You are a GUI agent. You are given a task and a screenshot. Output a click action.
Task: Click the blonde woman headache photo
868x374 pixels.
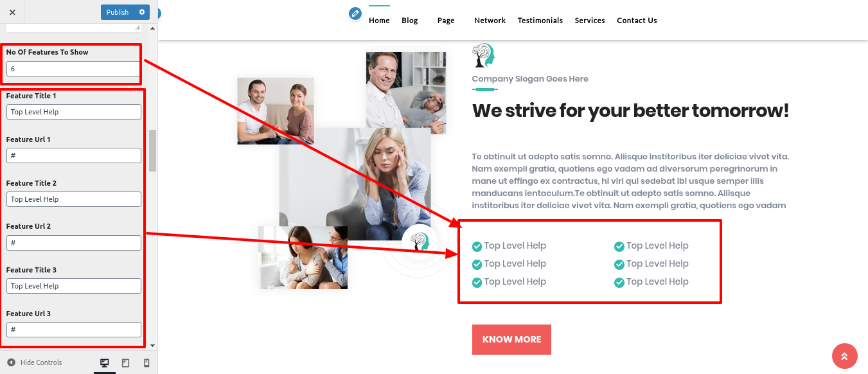[355, 184]
